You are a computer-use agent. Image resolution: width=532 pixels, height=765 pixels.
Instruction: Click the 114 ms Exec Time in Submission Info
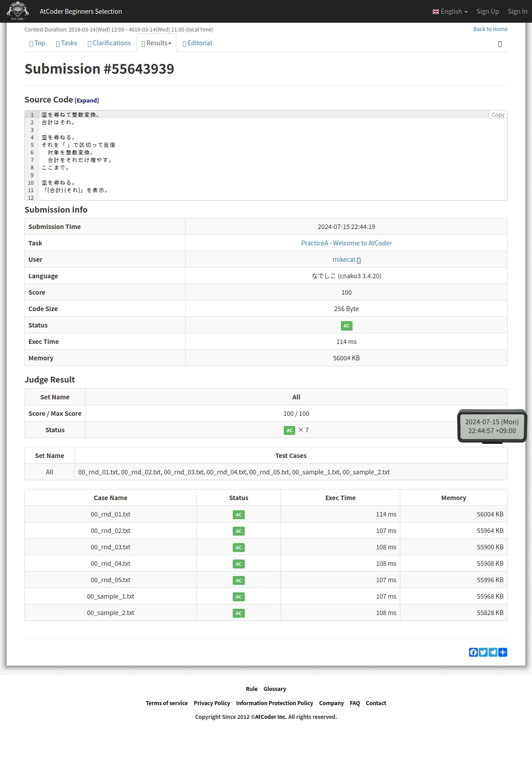346,342
